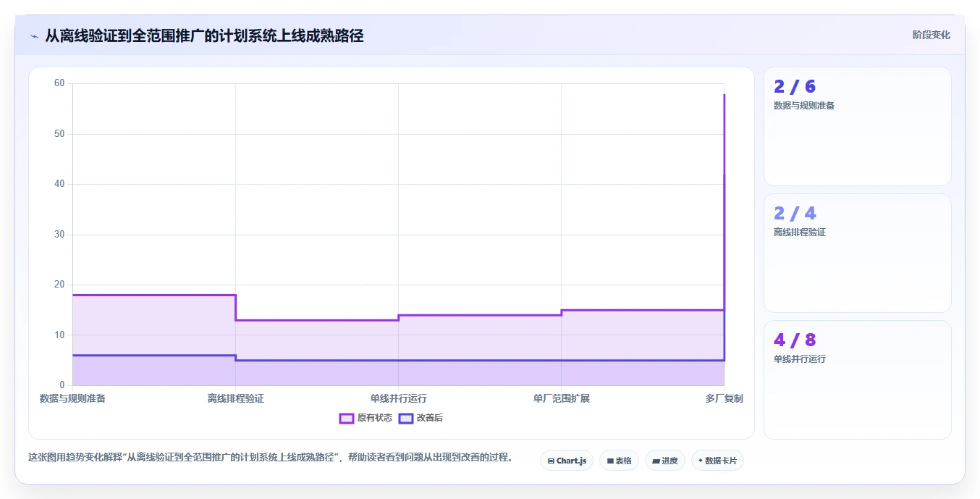The width and height of the screenshot is (980, 499).
Task: Open the 2 / 4 离线排程验证 card
Action: pyautogui.click(x=858, y=253)
